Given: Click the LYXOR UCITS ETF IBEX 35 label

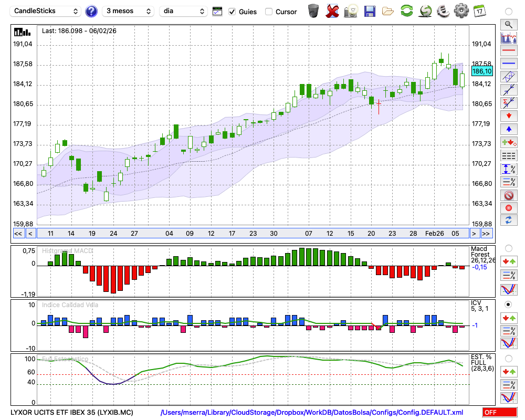Looking at the screenshot, I should pos(71,412).
